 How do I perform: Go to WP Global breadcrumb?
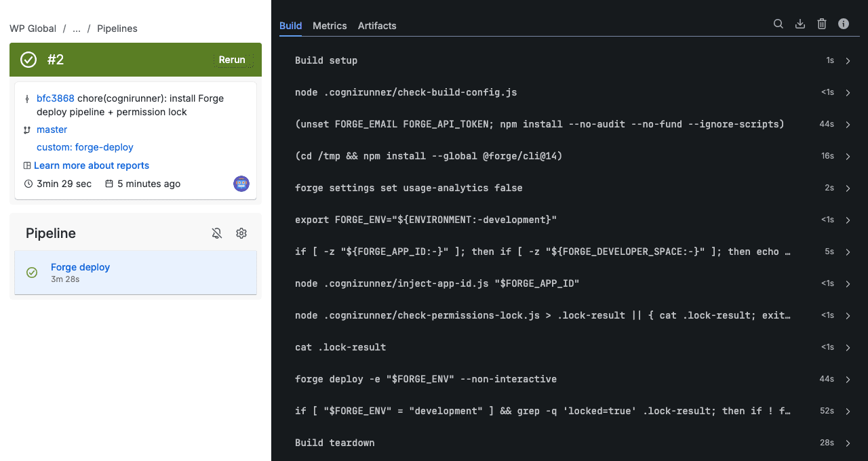point(33,28)
